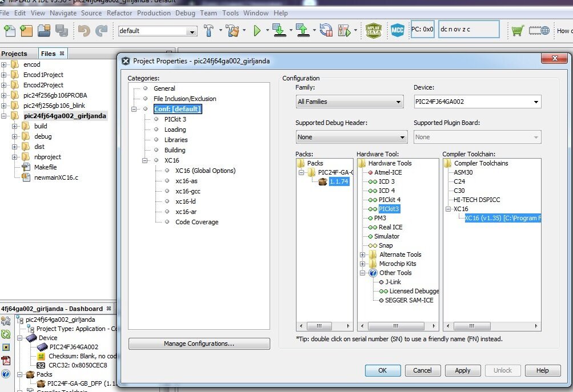
Task: Click the Cancel button
Action: [x=422, y=370]
